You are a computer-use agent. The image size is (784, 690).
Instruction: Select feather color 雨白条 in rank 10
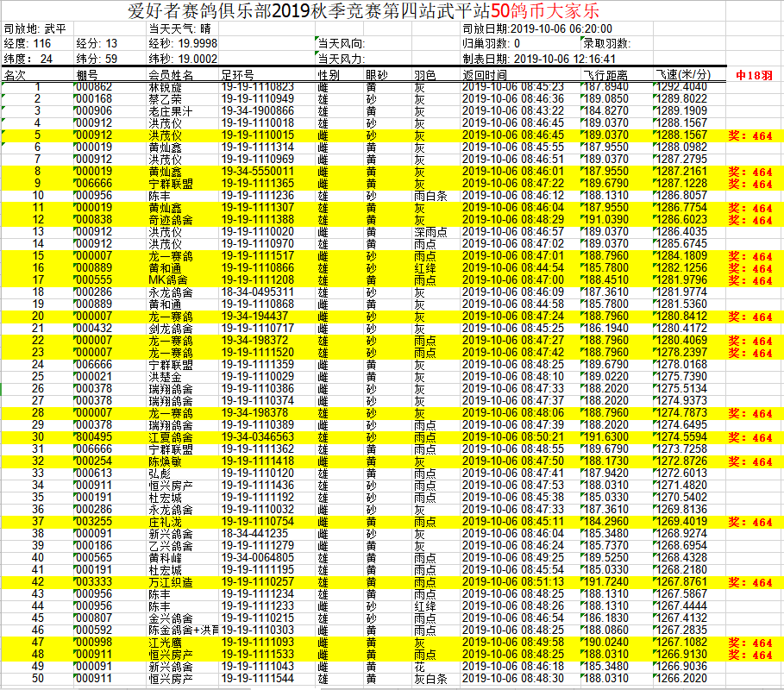pos(430,196)
